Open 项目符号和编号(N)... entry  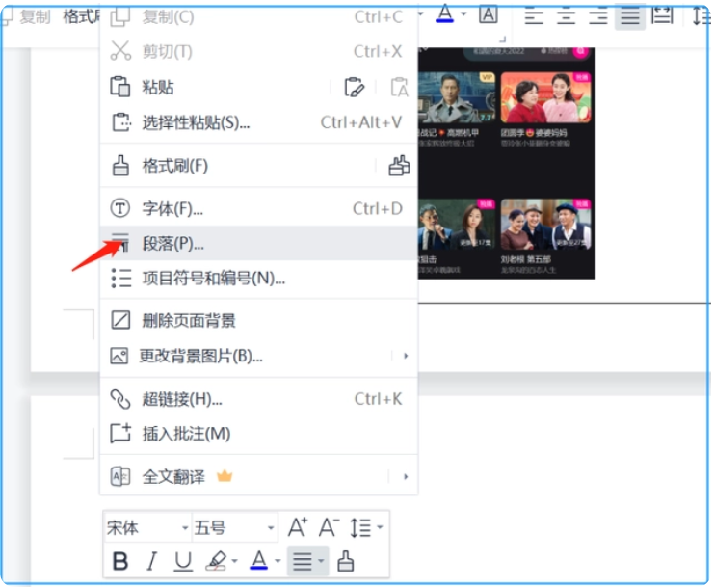click(x=258, y=278)
